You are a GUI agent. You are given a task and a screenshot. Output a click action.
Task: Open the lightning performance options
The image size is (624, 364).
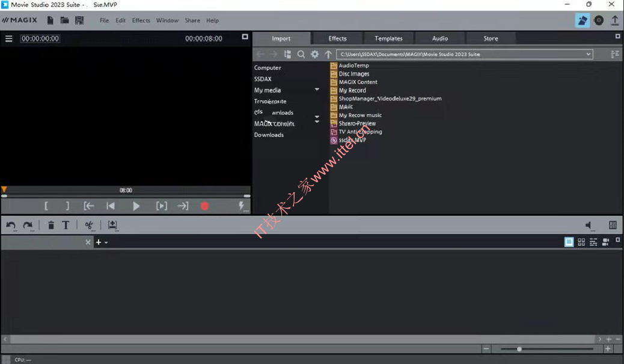[x=241, y=205]
